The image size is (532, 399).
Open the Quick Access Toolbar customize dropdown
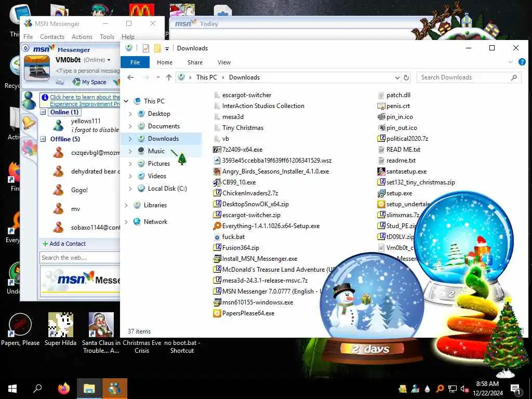[x=167, y=48]
